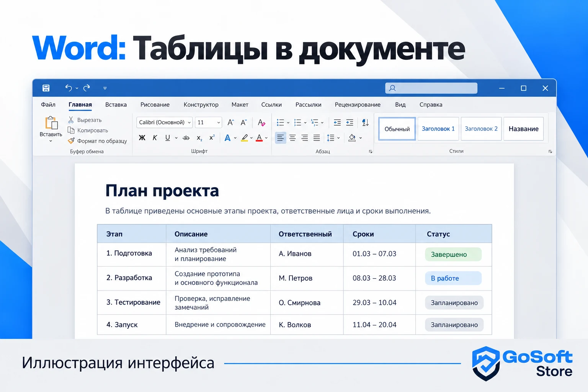Apply the Заголовок 2 style
Image resolution: width=588 pixels, height=392 pixels.
481,129
